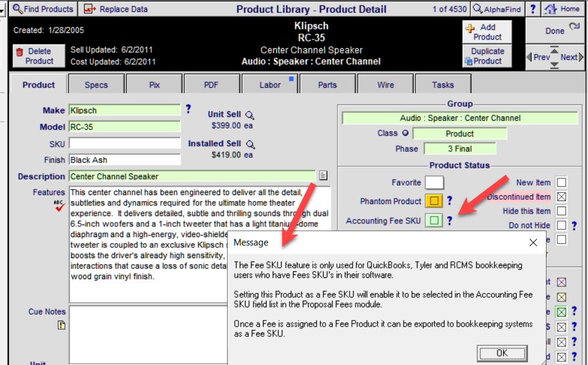Open the Phase field showing 3 Final
The height and width of the screenshot is (365, 588).
click(459, 149)
